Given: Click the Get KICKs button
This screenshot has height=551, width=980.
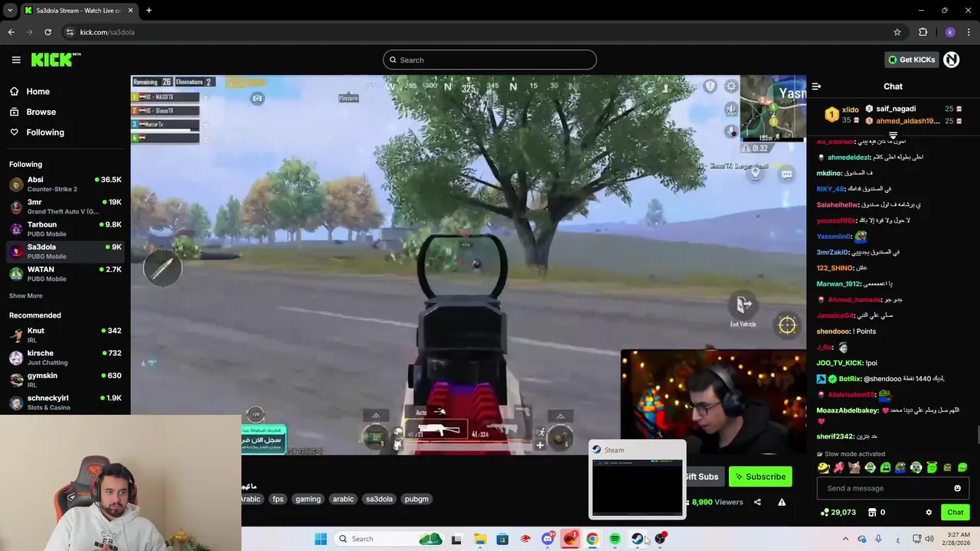Looking at the screenshot, I should point(911,60).
